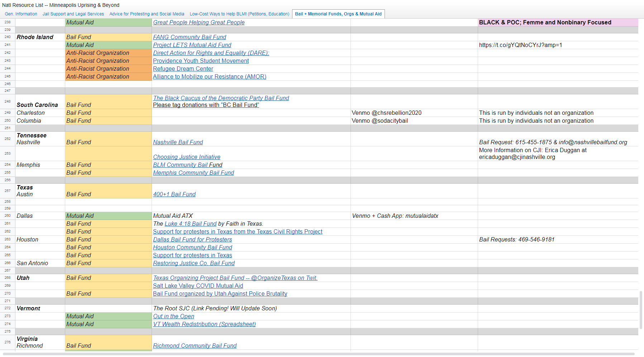Open the 400+1 Bail Fund link

[175, 194]
